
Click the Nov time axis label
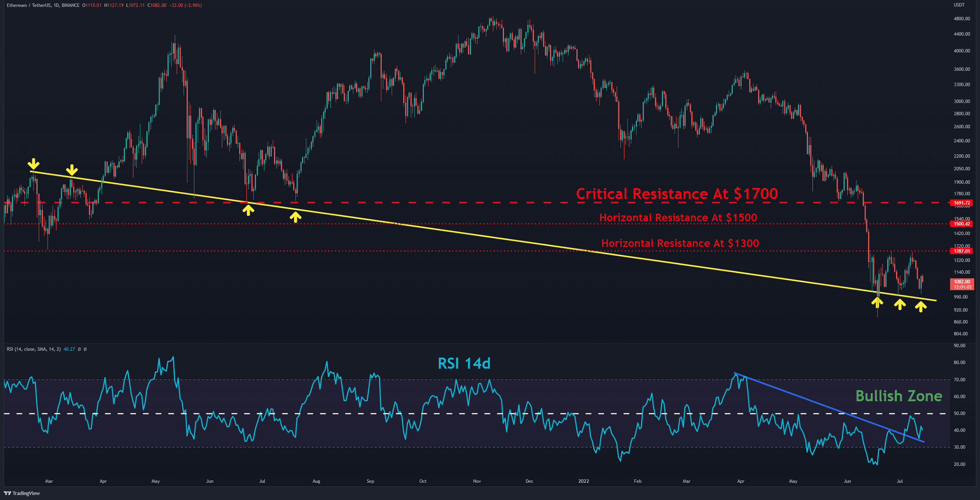(477, 481)
